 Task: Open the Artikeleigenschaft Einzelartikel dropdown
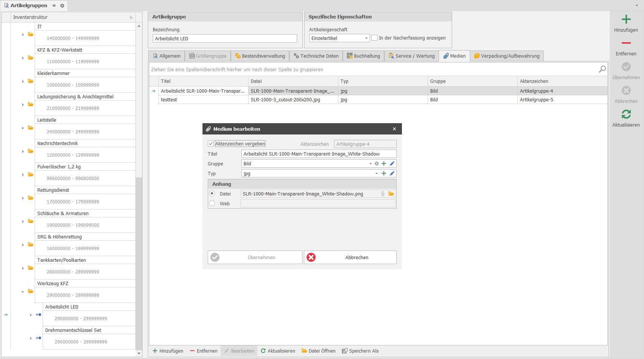point(366,38)
